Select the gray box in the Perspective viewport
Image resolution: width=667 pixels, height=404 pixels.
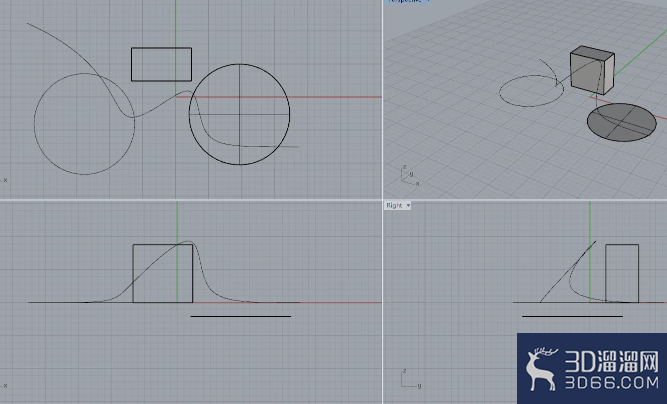pyautogui.click(x=592, y=70)
